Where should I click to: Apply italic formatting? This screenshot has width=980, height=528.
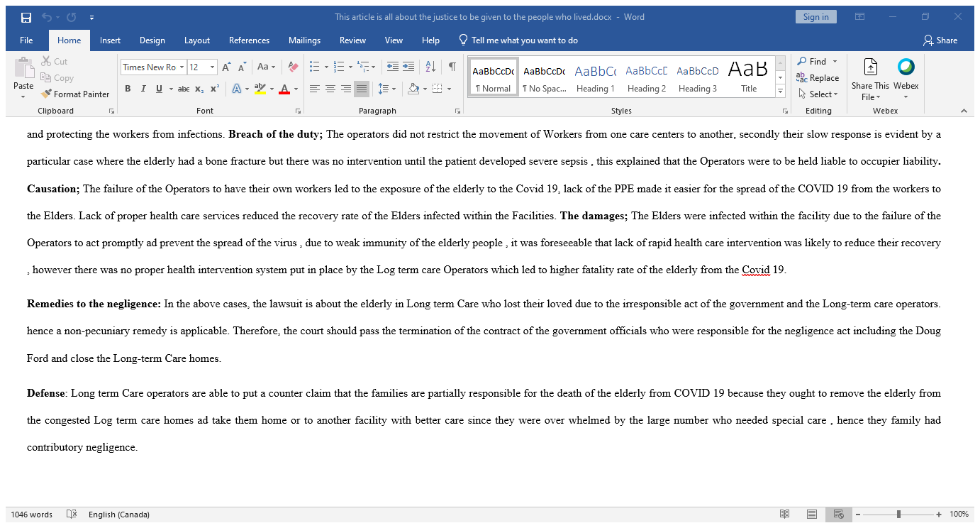[143, 88]
